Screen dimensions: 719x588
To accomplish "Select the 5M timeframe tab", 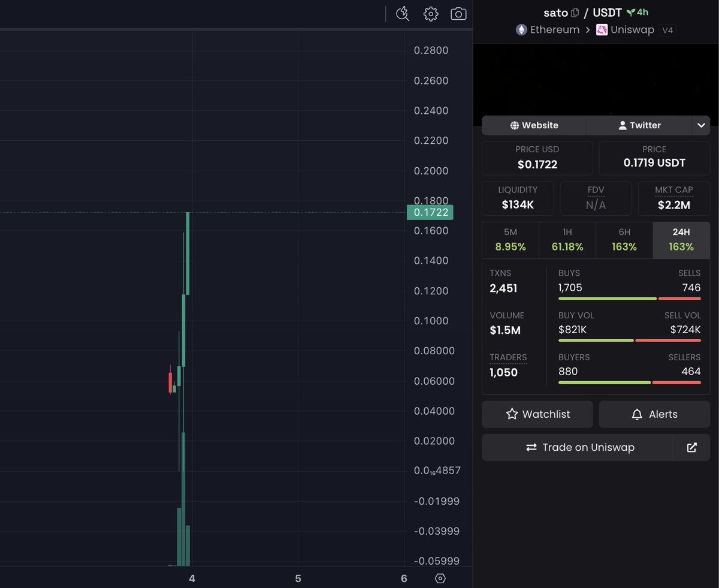I will click(x=510, y=240).
